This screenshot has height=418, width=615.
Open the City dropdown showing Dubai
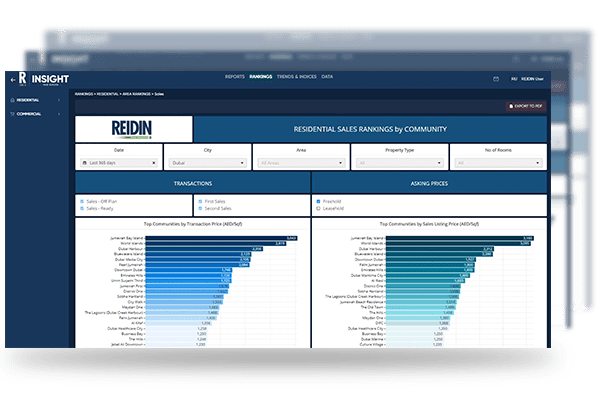[x=207, y=163]
